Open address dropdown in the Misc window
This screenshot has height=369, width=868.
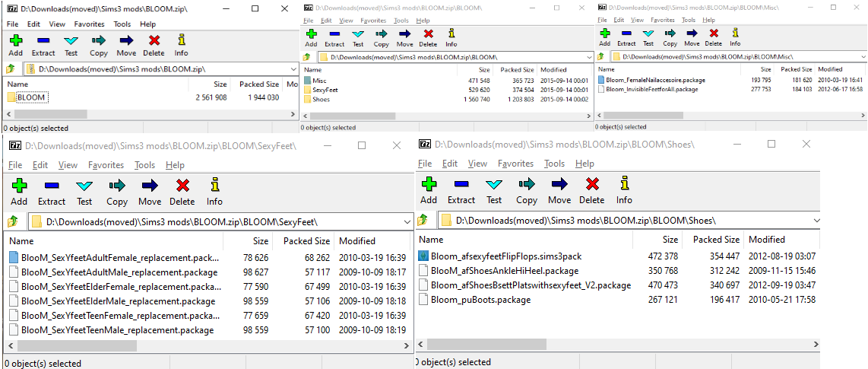pos(863,56)
